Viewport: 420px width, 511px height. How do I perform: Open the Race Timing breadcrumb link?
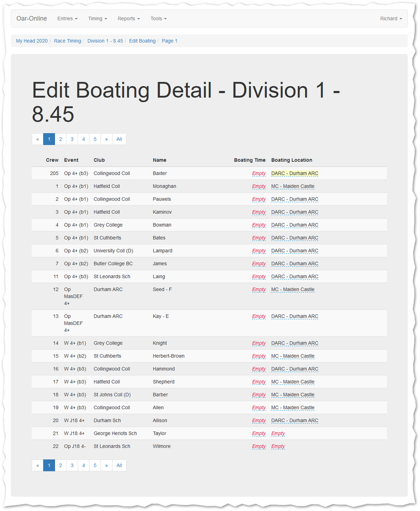point(67,41)
